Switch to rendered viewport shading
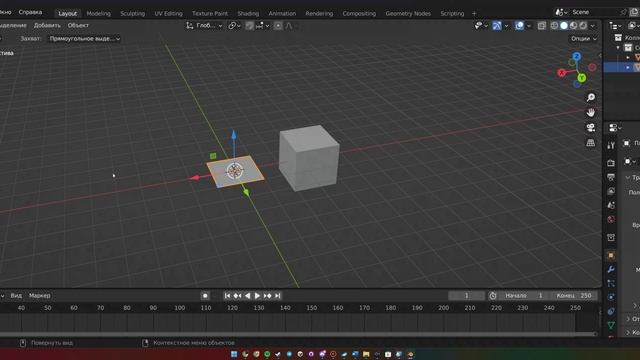The image size is (640, 360). tap(583, 26)
